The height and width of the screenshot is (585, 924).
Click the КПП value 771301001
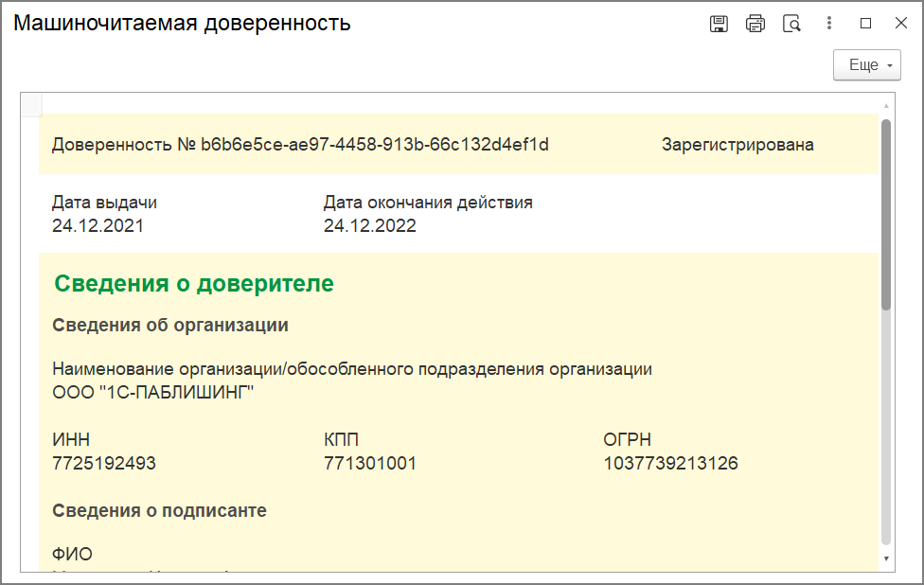click(370, 464)
